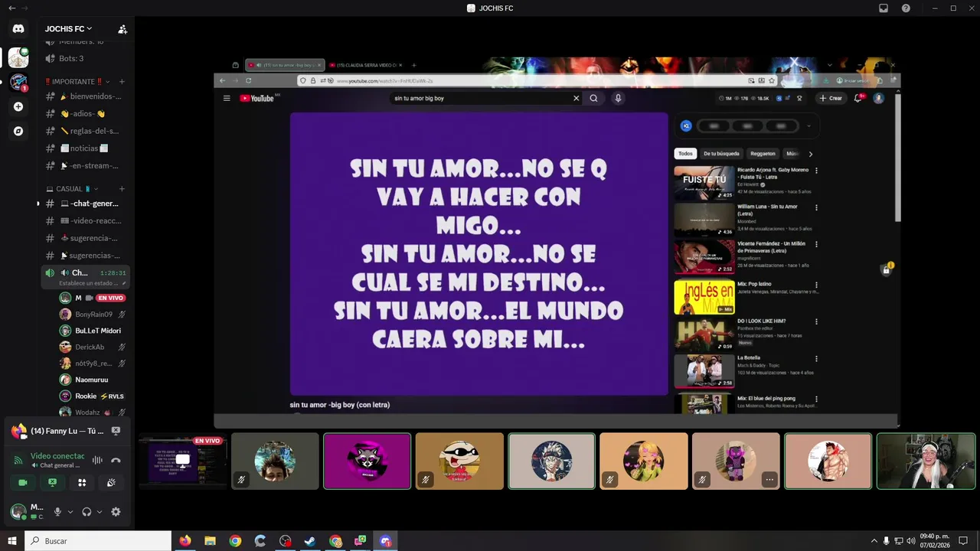
Task: Open headphone output options arrow
Action: pos(100,511)
